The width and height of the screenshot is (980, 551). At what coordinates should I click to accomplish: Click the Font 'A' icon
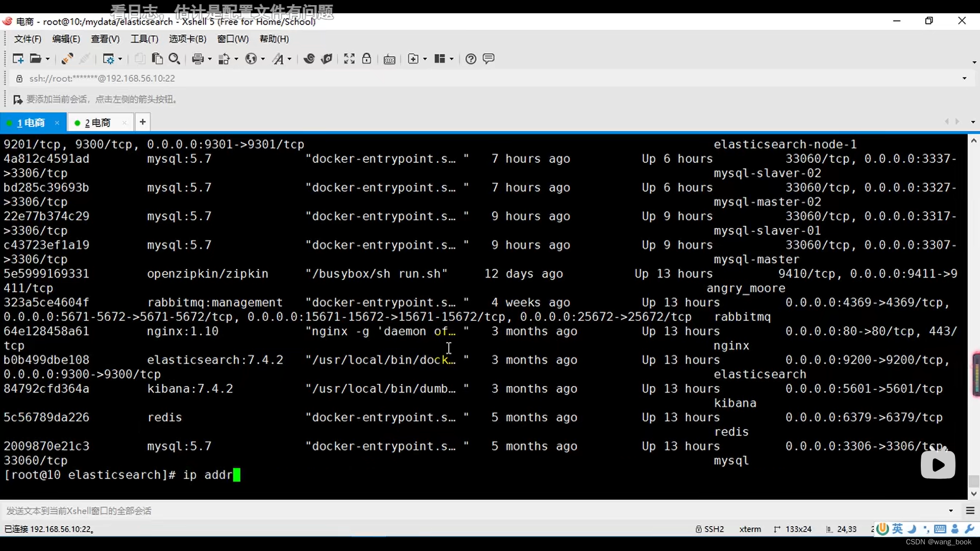tap(278, 59)
